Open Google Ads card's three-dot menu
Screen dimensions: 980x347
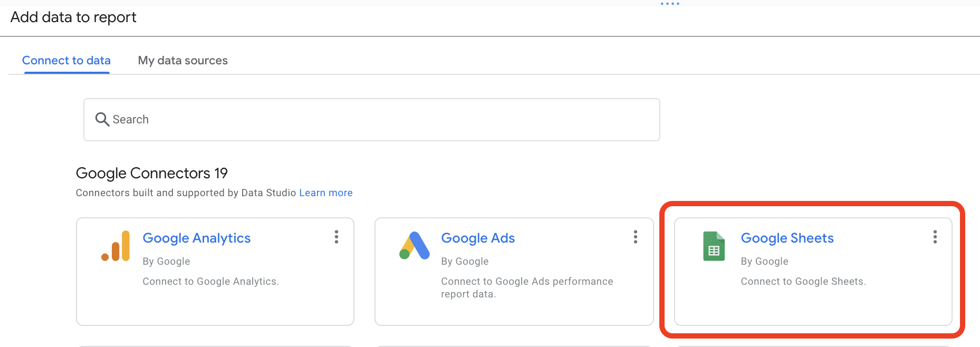[x=636, y=237]
